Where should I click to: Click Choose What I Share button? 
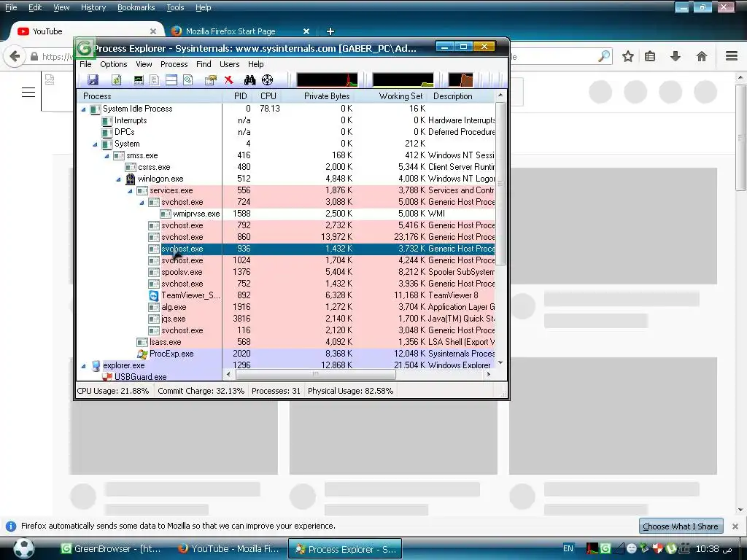pyautogui.click(x=681, y=526)
